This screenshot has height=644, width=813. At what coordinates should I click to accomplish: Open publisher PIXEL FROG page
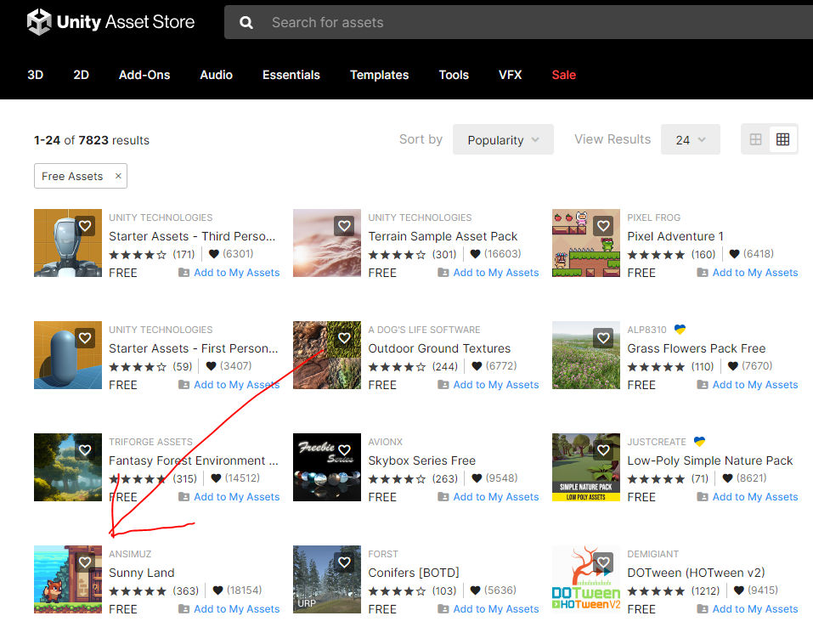coord(654,217)
